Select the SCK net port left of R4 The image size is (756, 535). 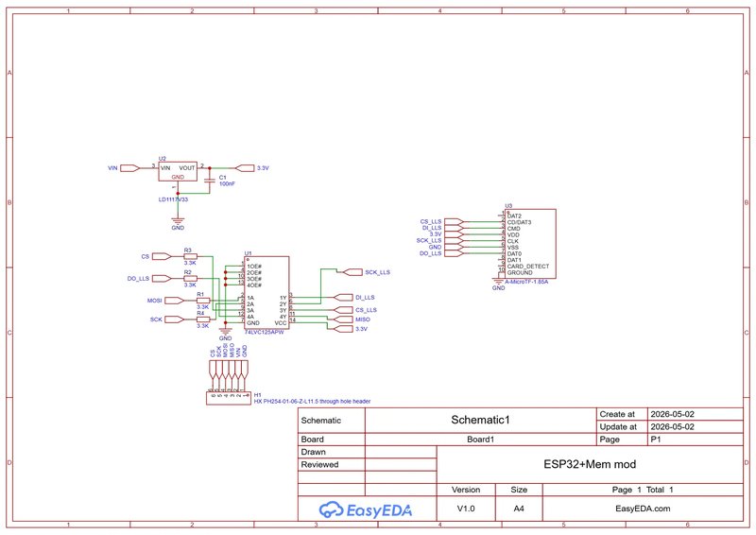(175, 319)
